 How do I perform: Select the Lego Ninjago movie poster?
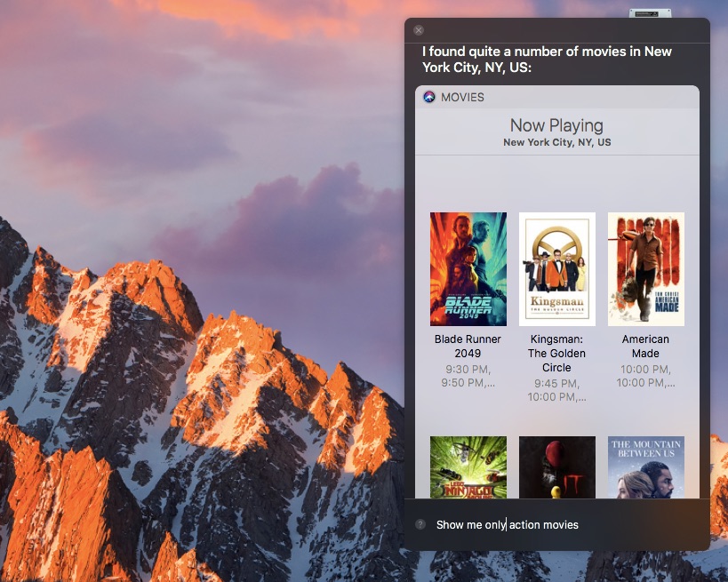coord(468,466)
